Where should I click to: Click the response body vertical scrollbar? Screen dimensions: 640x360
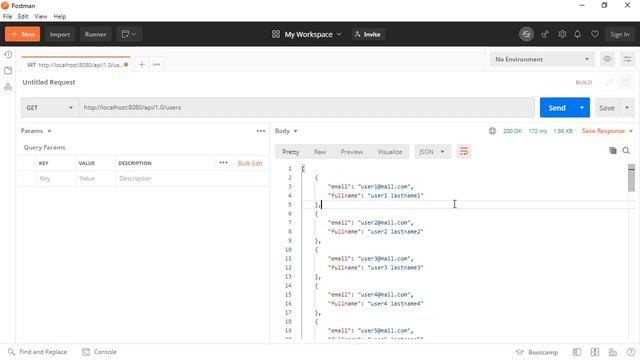click(x=631, y=178)
